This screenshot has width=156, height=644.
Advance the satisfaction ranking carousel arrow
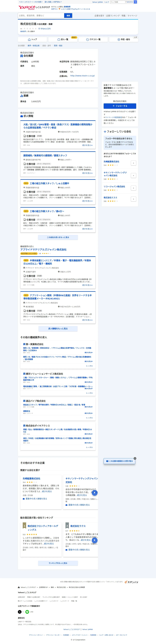click(94, 540)
